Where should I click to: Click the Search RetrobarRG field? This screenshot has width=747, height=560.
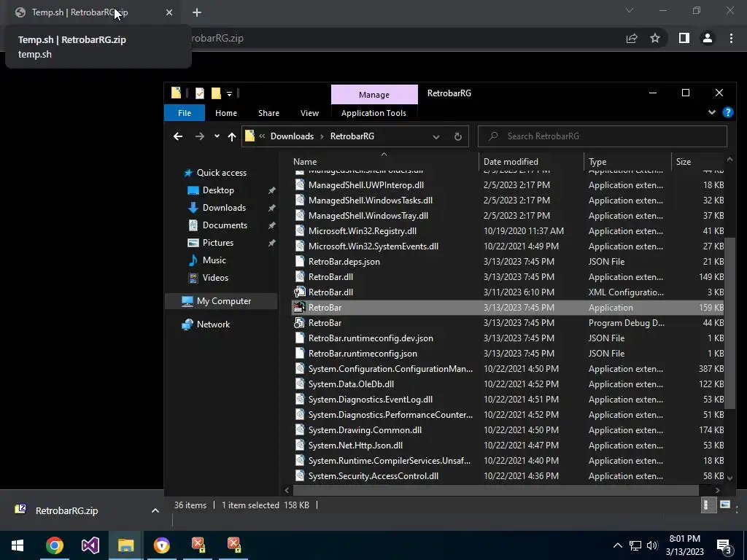602,136
